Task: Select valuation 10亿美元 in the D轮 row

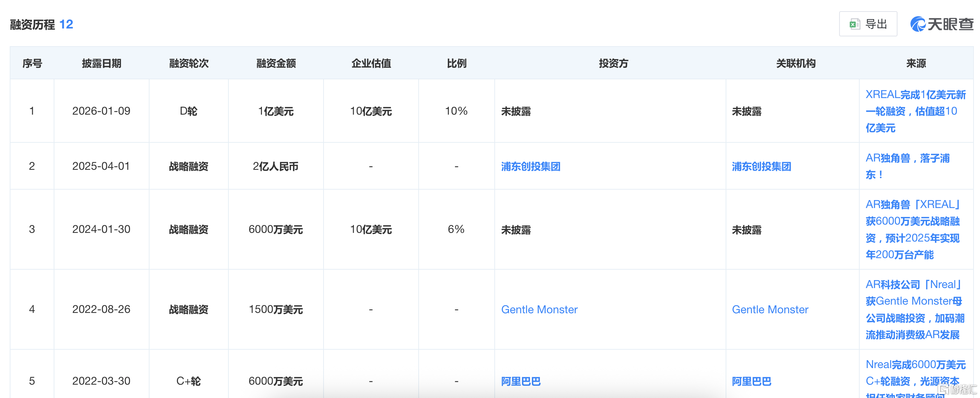Action: point(371,111)
